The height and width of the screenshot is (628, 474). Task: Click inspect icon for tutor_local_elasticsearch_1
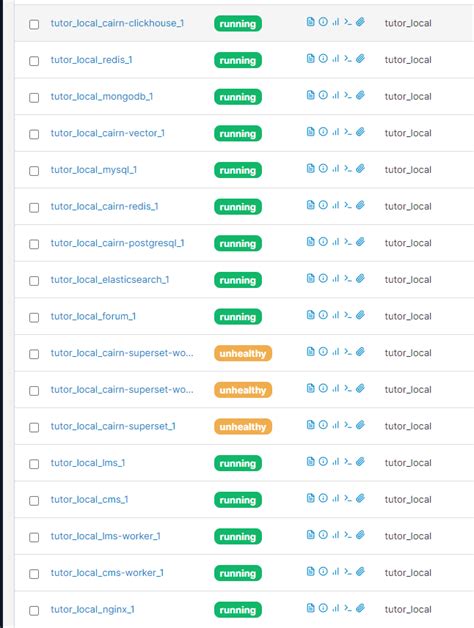click(323, 279)
